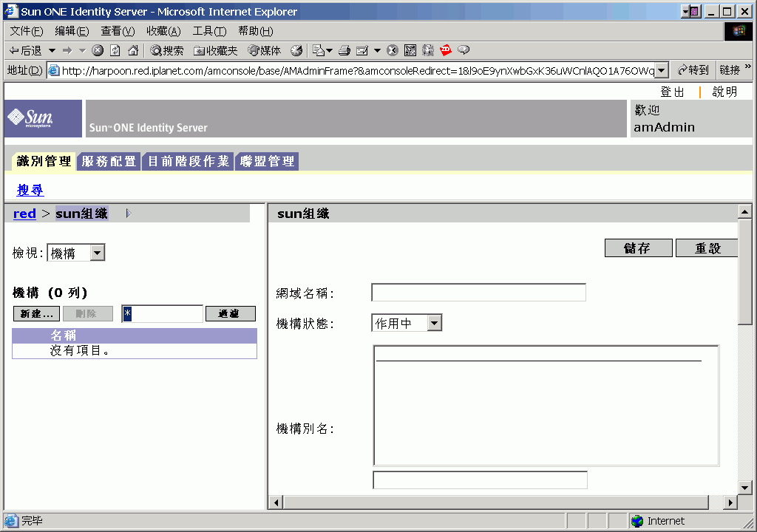Viewport: 757px width, 532px height.
Task: Click the vertical scrollbar down arrow
Action: tap(744, 488)
